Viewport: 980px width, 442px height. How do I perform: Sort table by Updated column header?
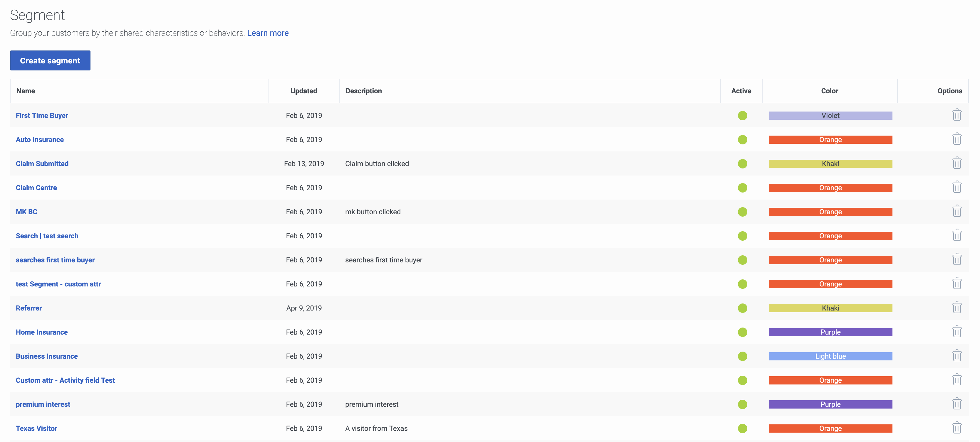pyautogui.click(x=303, y=91)
